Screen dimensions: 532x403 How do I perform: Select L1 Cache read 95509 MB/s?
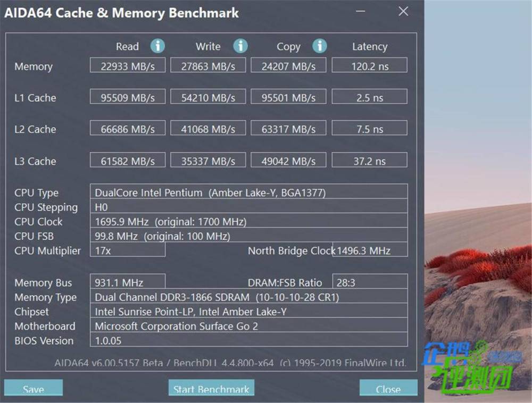[128, 97]
